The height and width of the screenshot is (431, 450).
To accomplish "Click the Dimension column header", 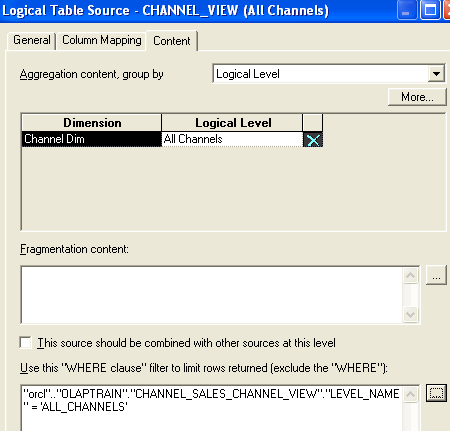I will tap(92, 123).
